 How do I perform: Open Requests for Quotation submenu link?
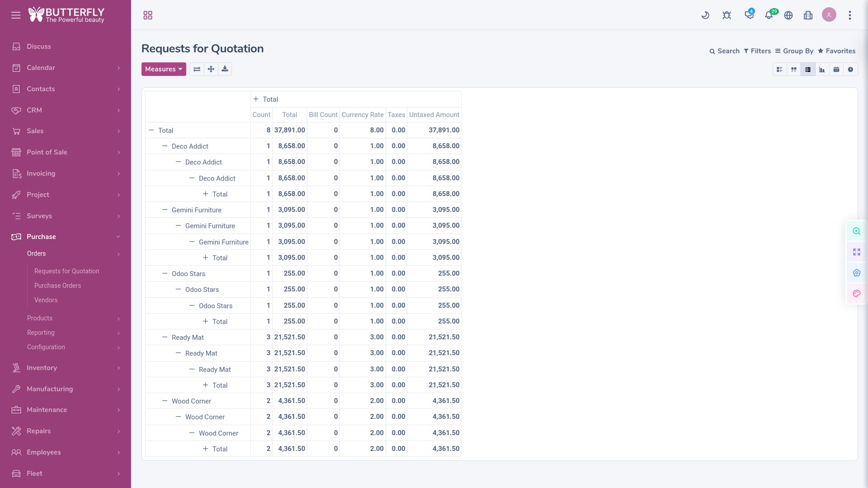[66, 271]
